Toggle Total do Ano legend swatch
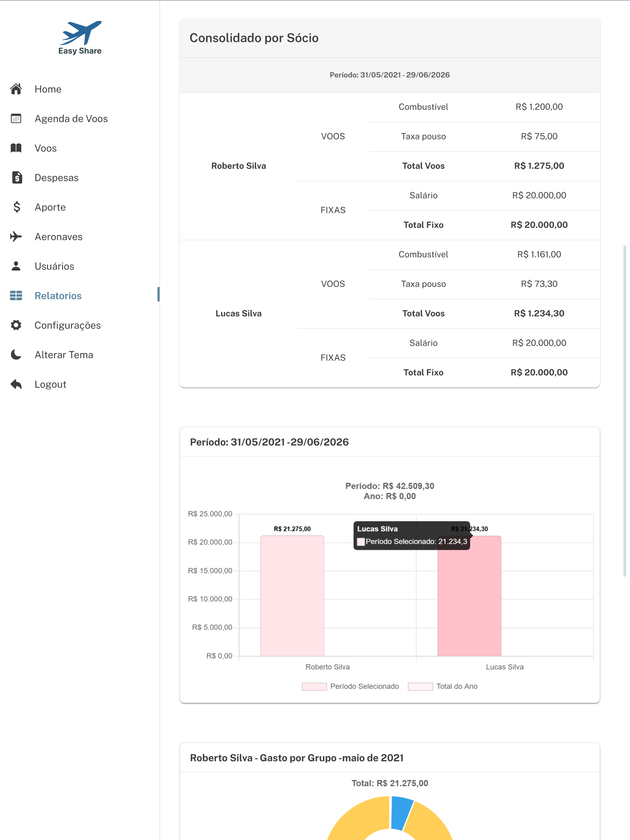Screen dimensions: 630x840 (420, 686)
